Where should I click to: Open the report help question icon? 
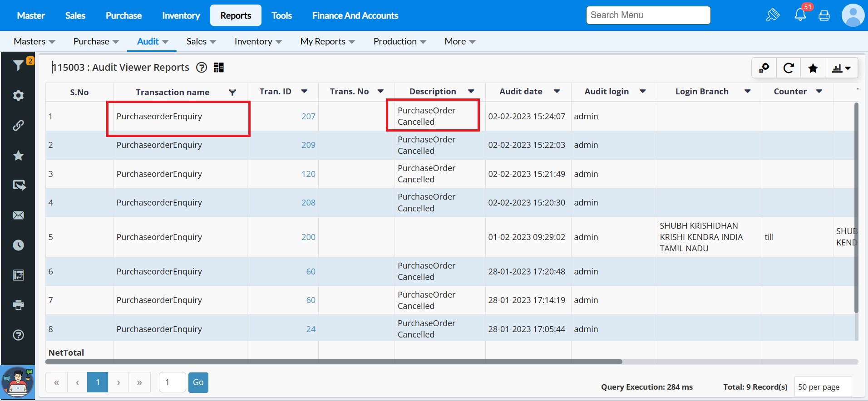point(201,68)
